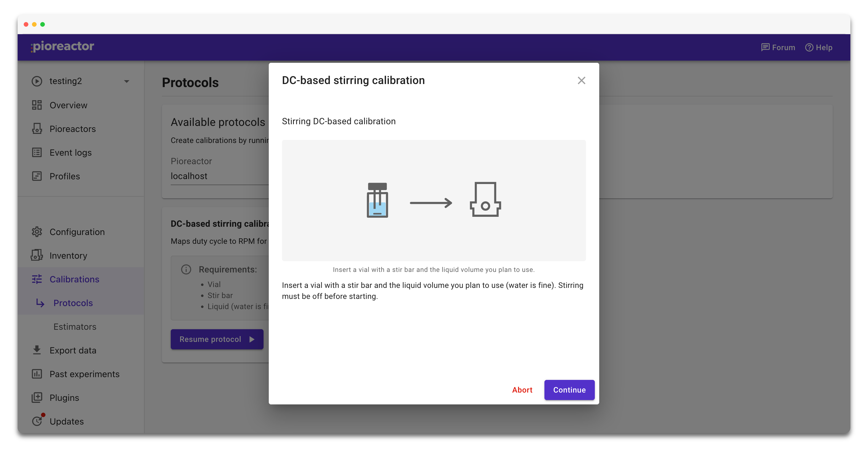Open the Help menu in top bar
868x454 pixels.
[819, 47]
